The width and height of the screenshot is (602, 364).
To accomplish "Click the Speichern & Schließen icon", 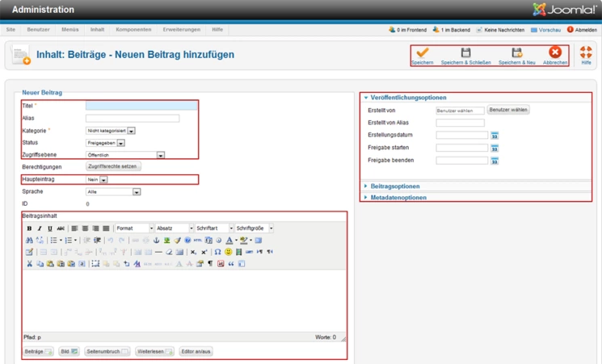I will click(465, 52).
